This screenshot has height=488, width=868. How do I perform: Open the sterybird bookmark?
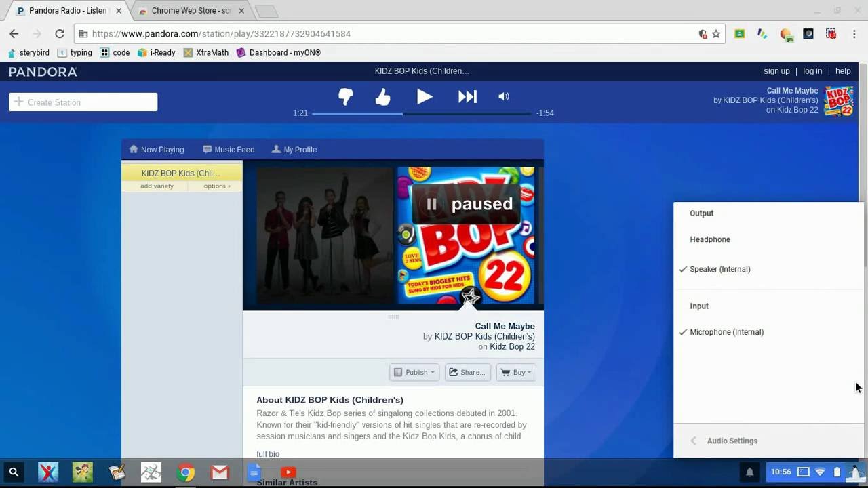point(29,52)
